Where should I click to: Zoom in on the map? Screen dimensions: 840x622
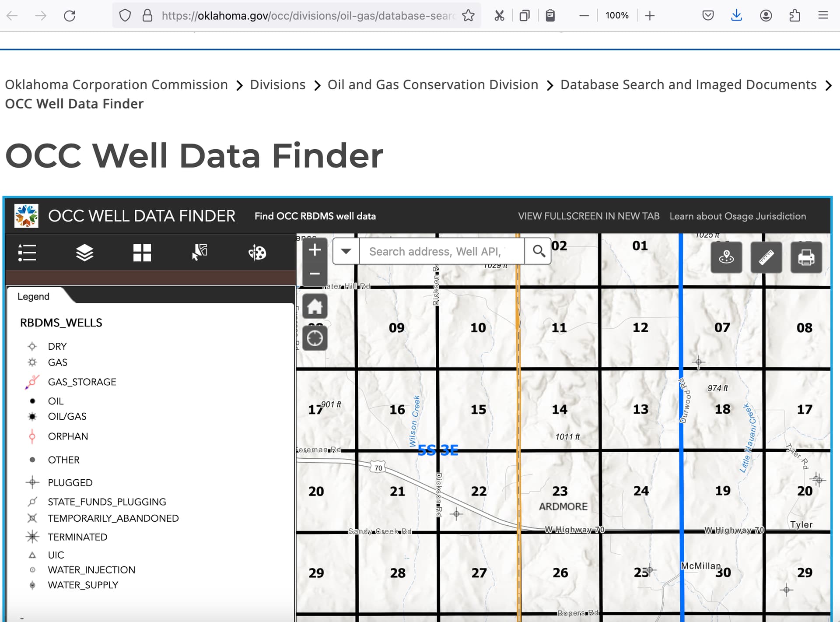(315, 250)
